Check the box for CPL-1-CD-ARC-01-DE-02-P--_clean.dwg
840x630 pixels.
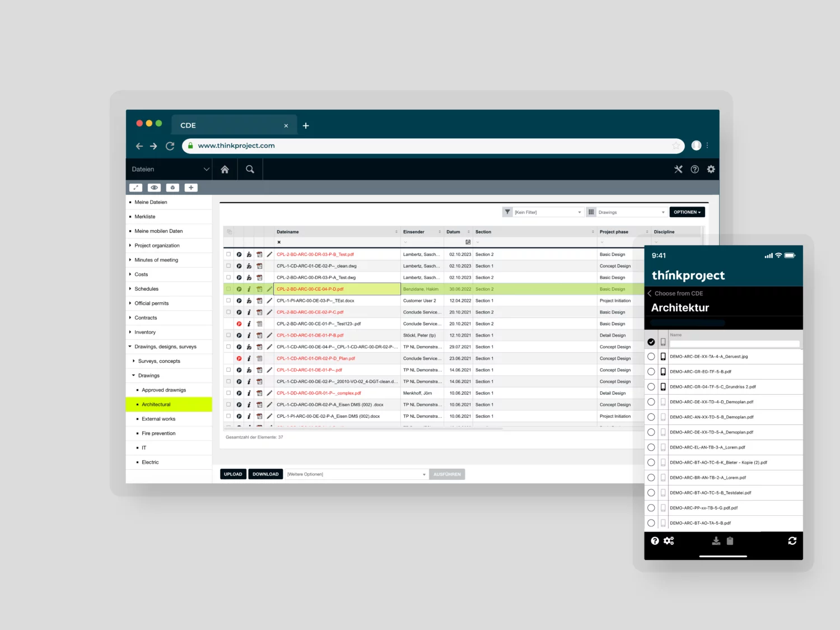coord(228,266)
